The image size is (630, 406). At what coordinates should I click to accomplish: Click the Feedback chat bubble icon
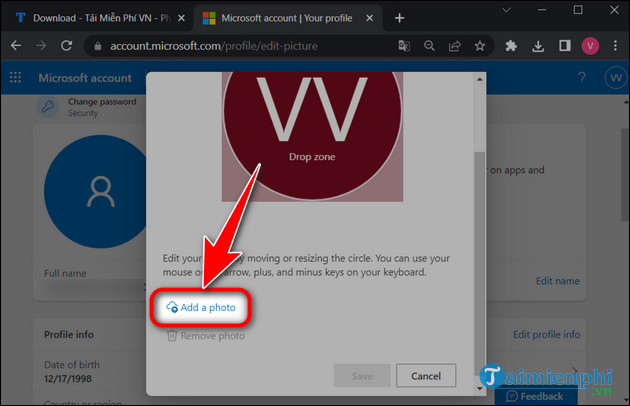click(512, 396)
